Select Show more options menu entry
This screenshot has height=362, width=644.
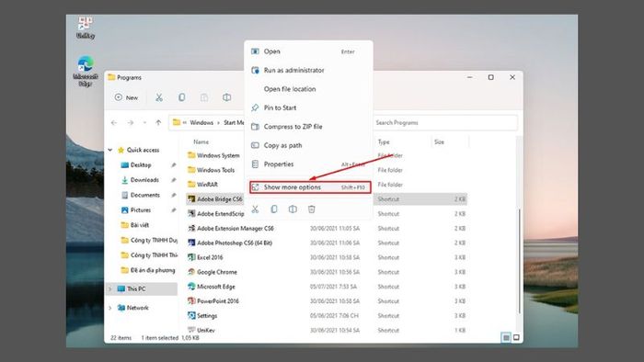[x=310, y=187]
